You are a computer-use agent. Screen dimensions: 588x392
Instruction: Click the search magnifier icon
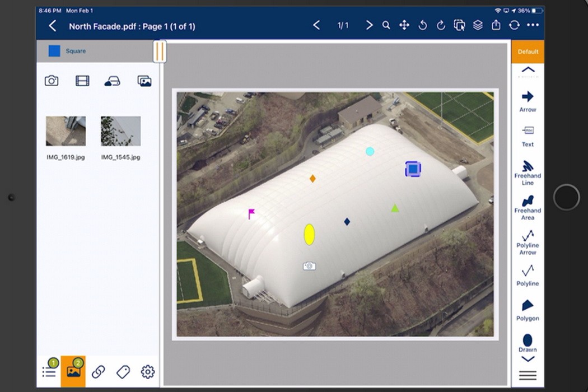(x=386, y=26)
